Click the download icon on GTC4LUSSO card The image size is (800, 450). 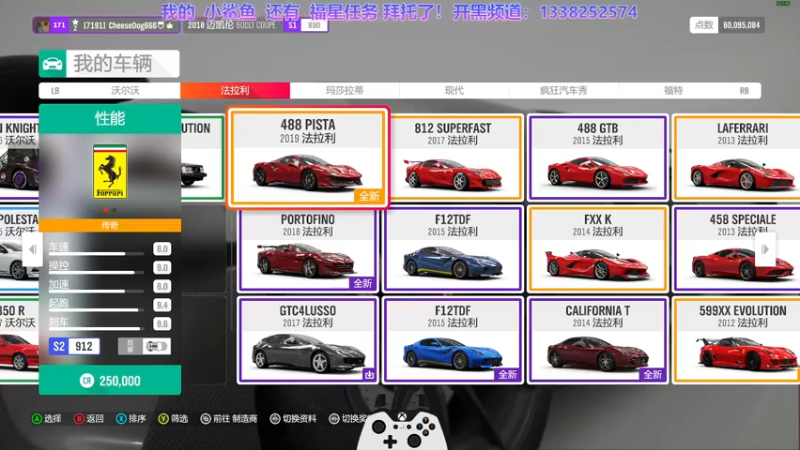pos(369,375)
